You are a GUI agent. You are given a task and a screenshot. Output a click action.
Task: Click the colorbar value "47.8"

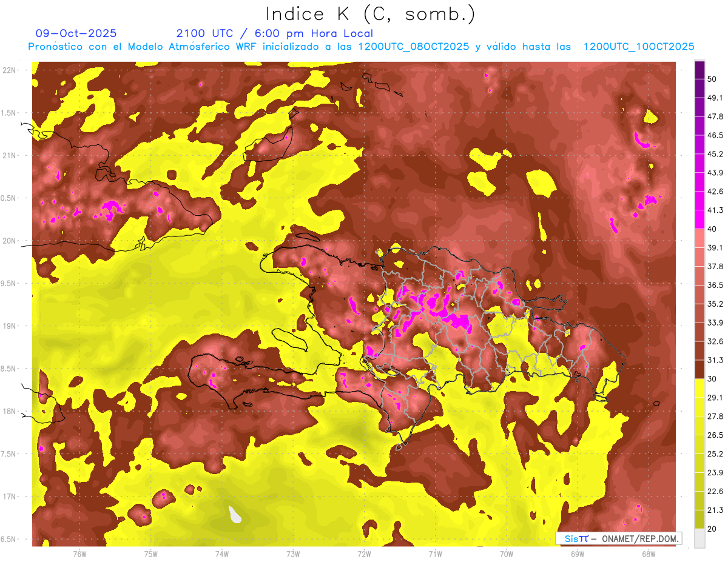(x=715, y=116)
